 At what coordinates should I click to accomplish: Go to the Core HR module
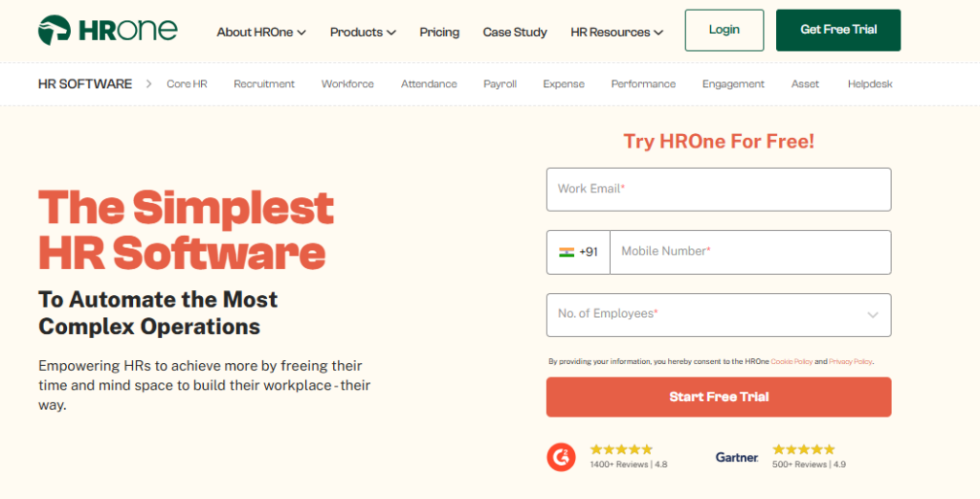187,83
